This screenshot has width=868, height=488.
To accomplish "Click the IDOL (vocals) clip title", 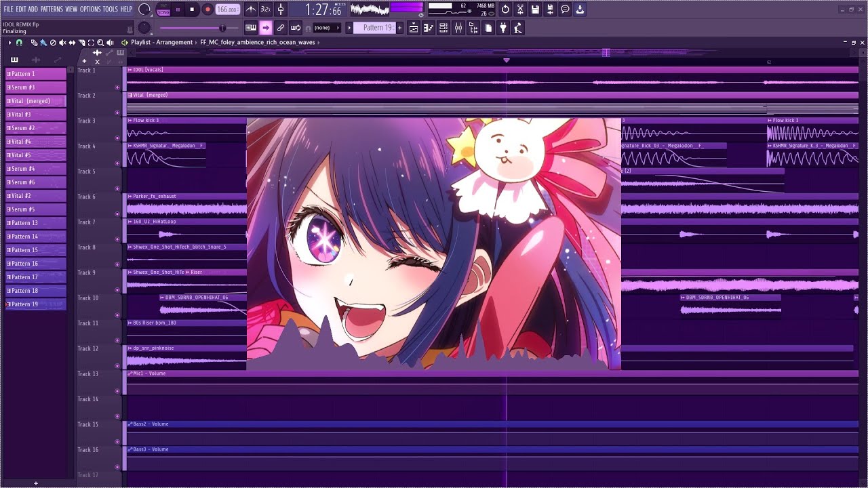I will [148, 70].
